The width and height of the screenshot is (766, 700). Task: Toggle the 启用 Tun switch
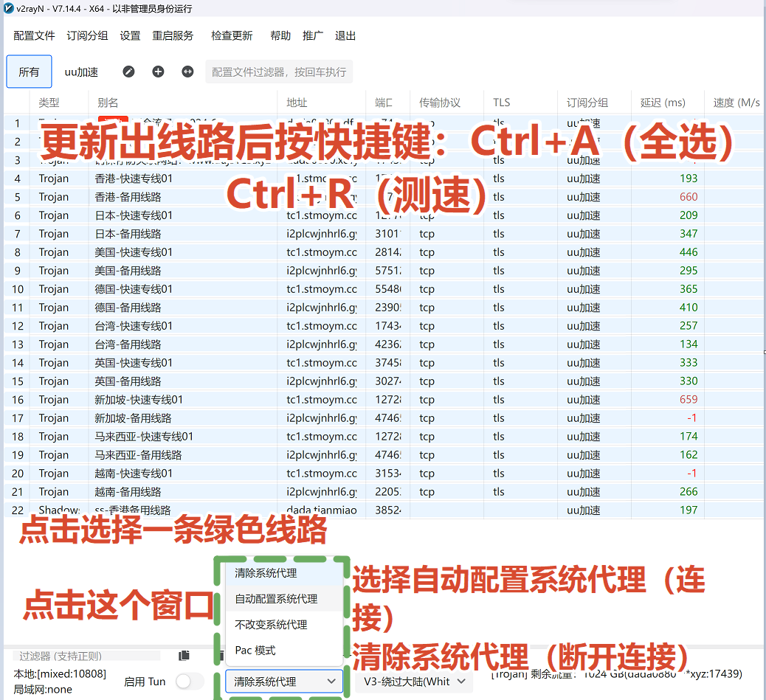point(190,682)
